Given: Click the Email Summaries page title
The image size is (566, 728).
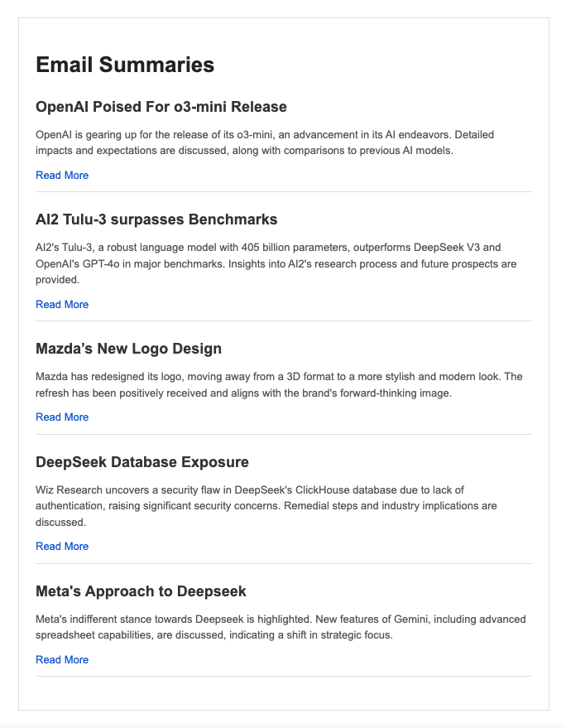Looking at the screenshot, I should 125,65.
